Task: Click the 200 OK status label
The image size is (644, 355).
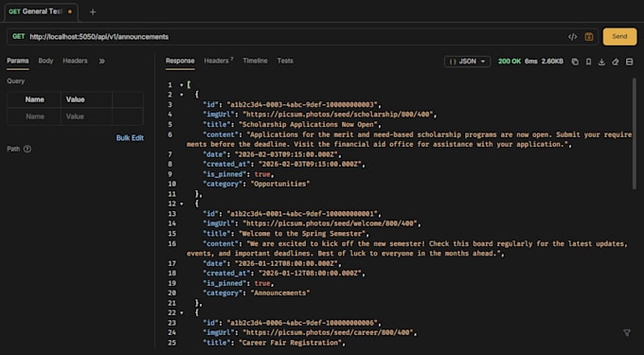Action: tap(510, 62)
